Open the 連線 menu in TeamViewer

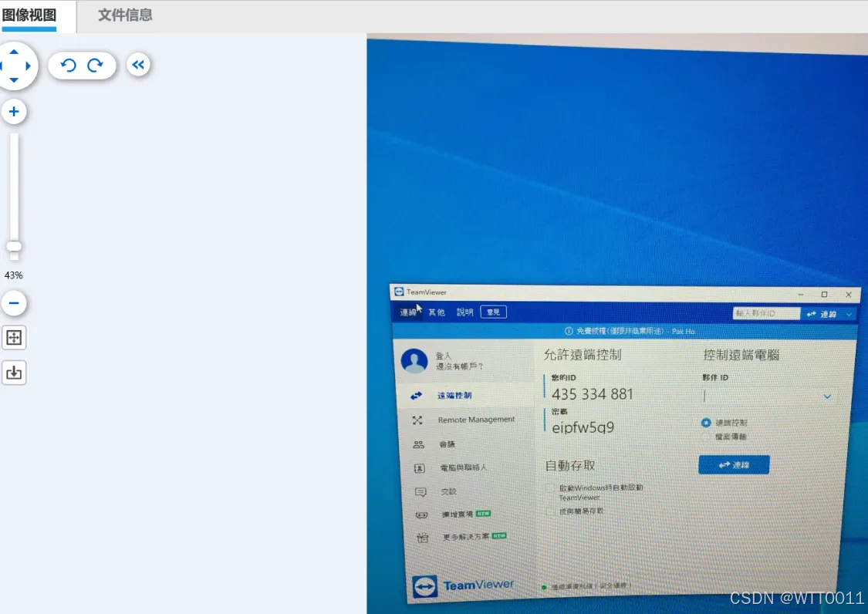(x=408, y=312)
